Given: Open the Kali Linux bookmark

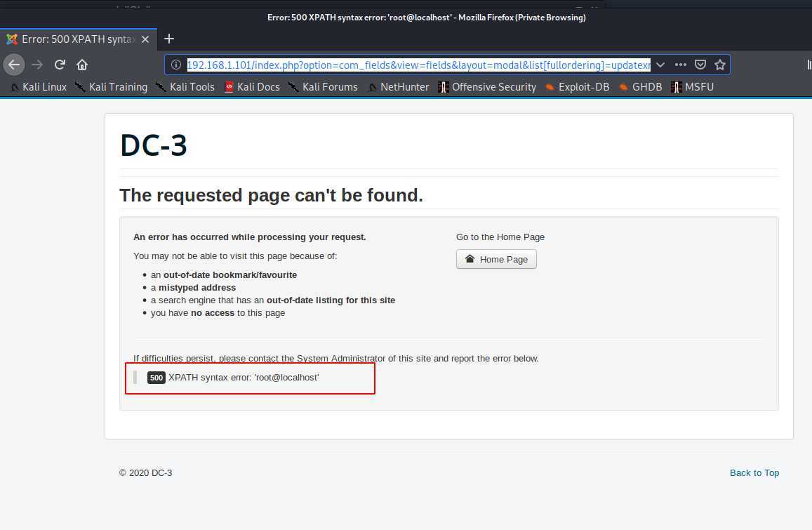Looking at the screenshot, I should click(39, 87).
